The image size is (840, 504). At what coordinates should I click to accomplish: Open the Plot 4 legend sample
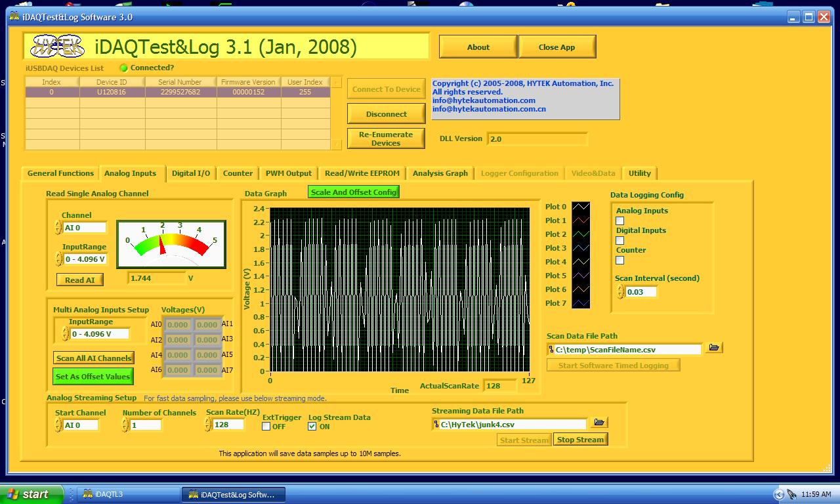point(581,262)
